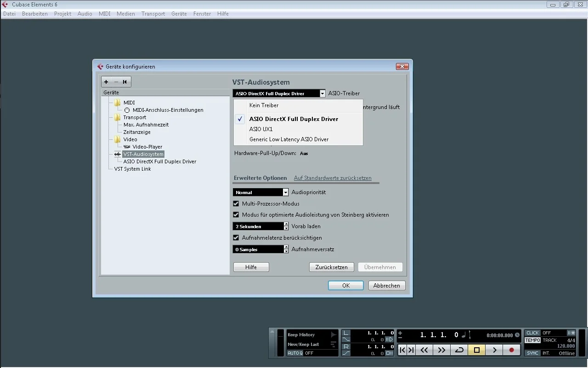This screenshot has width=588, height=368.
Task: Select the MIDI port settings icon
Action: click(x=127, y=110)
